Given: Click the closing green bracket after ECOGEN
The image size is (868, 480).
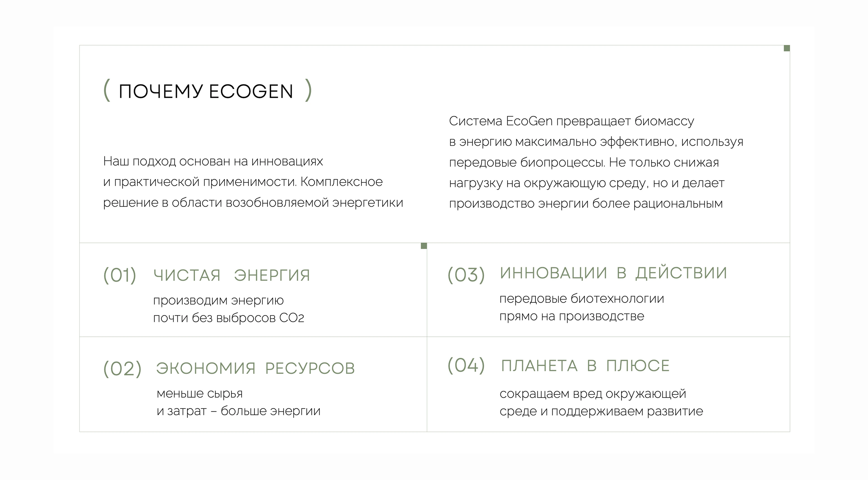Looking at the screenshot, I should (x=308, y=90).
